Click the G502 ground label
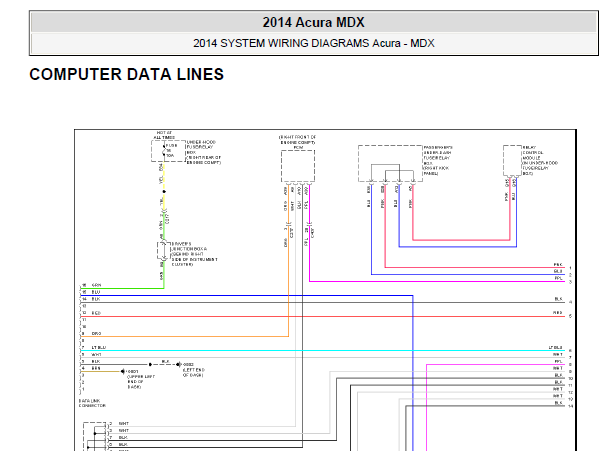This screenshot has width=603, height=451. point(188,364)
